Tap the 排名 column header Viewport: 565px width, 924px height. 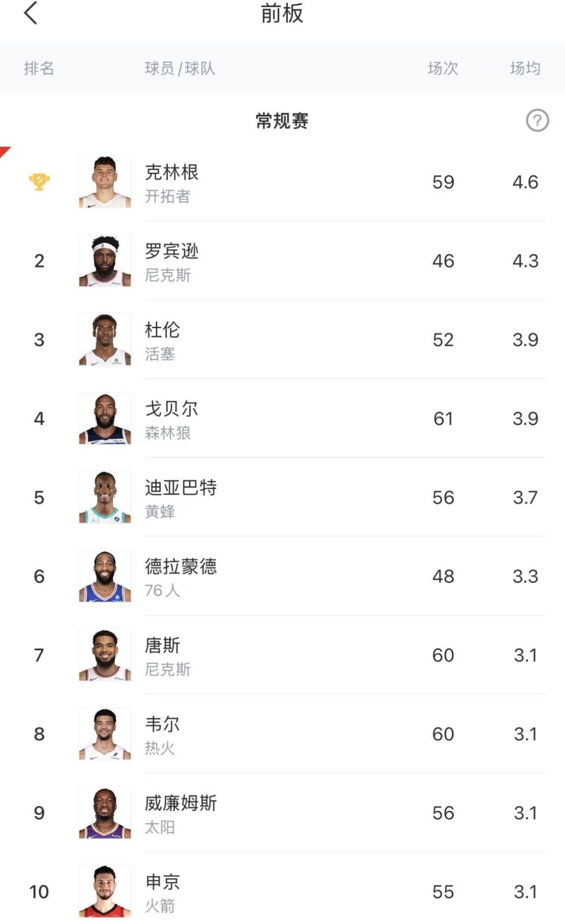click(x=39, y=68)
